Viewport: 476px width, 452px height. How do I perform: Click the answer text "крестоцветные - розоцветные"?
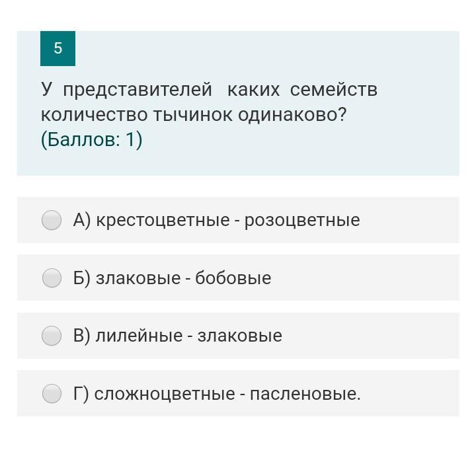228,220
